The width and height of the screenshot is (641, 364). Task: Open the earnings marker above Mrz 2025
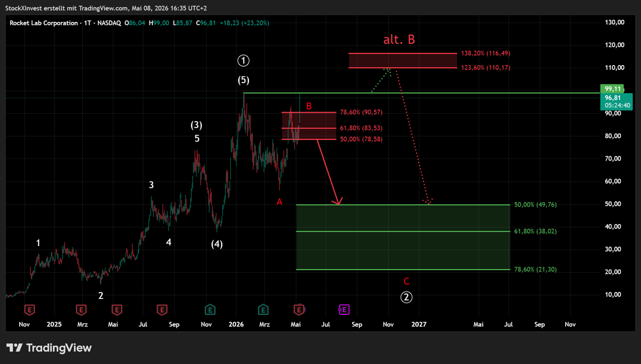click(81, 309)
